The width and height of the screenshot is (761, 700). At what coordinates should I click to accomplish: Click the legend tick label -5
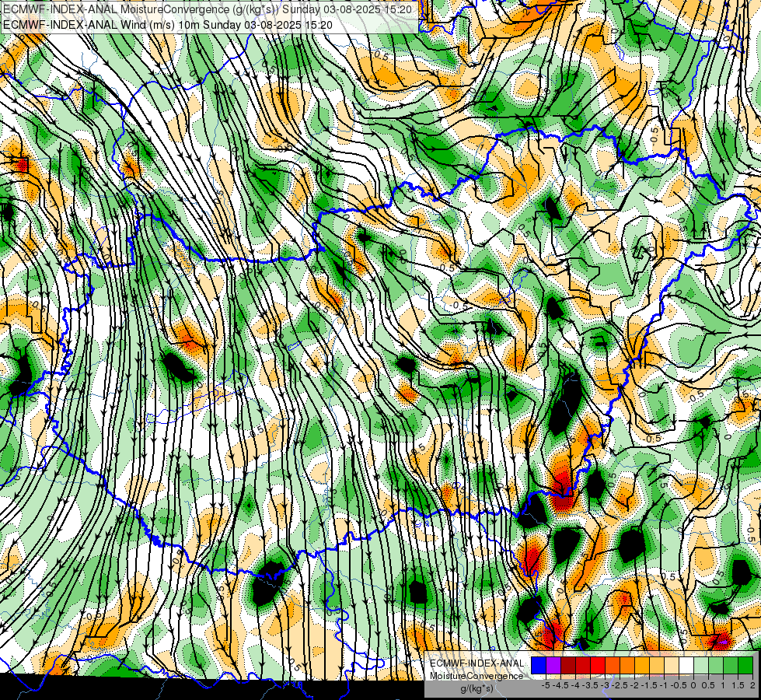coord(546,685)
